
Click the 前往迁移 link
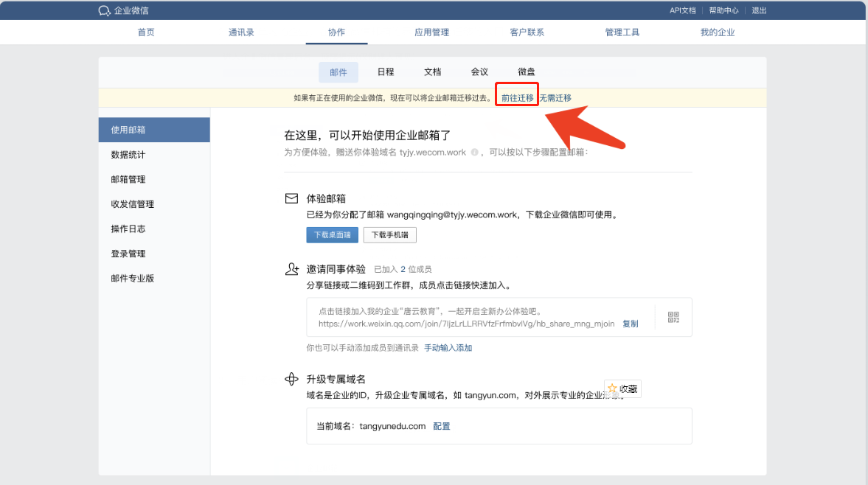(517, 98)
